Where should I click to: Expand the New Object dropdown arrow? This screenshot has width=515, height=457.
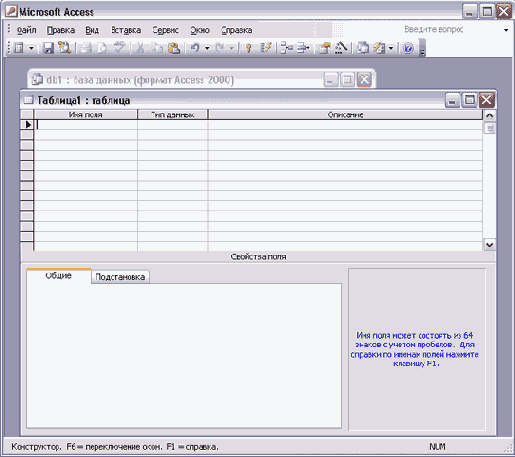(x=391, y=48)
